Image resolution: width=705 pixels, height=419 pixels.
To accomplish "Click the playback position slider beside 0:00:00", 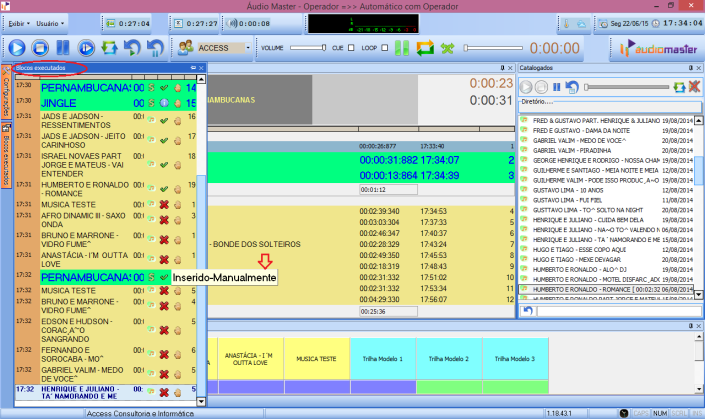I will point(493,48).
